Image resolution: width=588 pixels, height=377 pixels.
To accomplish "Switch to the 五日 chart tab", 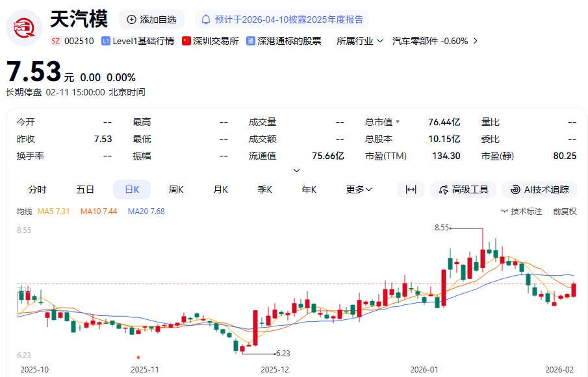I will click(84, 189).
